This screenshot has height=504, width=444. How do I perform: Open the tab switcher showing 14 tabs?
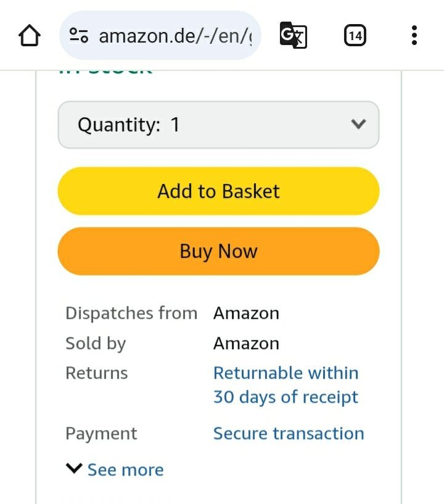point(355,36)
